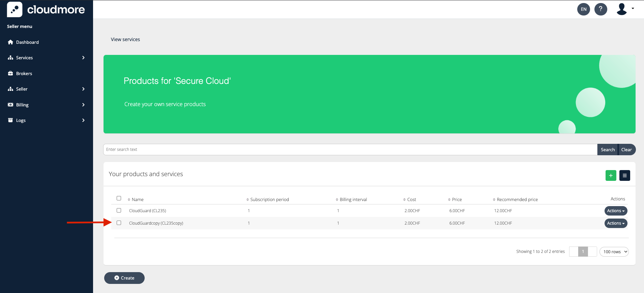Open Actions dropdown for CloudGuardcopy
644x293 pixels.
click(x=616, y=223)
